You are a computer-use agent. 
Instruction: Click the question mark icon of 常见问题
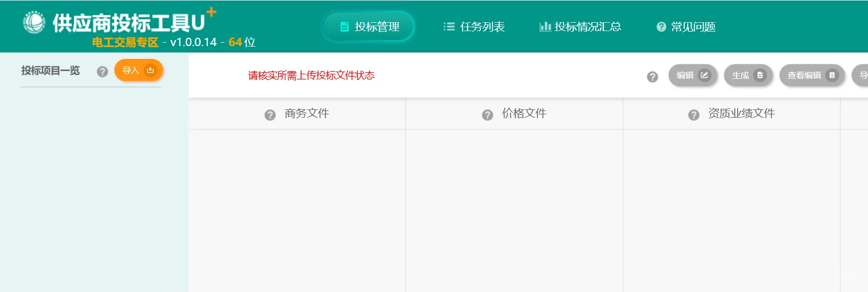[x=661, y=27]
